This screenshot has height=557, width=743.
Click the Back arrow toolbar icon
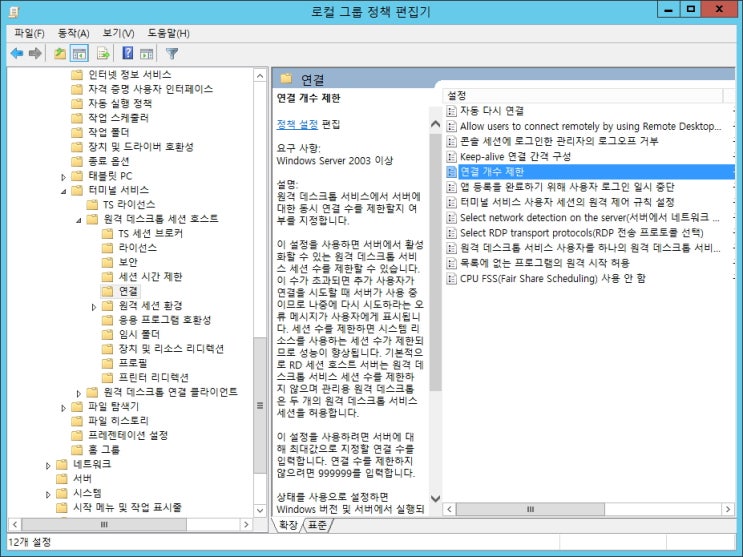[x=17, y=53]
